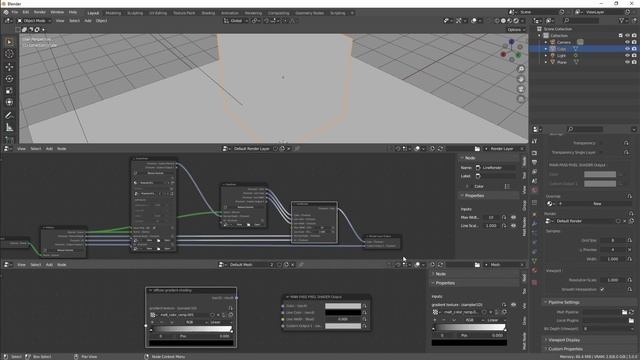The image size is (640, 360).
Task: Open the View Layer properties tab icon
Action: [x=534, y=172]
